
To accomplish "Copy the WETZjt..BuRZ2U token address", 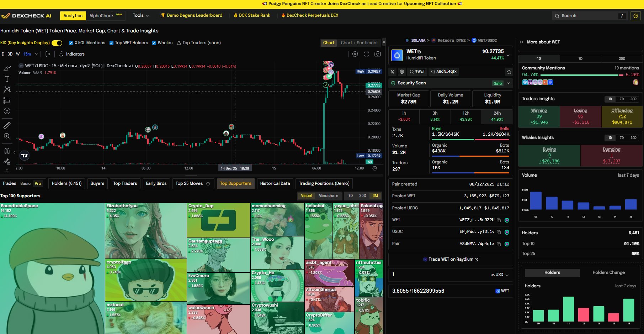I will click(499, 220).
